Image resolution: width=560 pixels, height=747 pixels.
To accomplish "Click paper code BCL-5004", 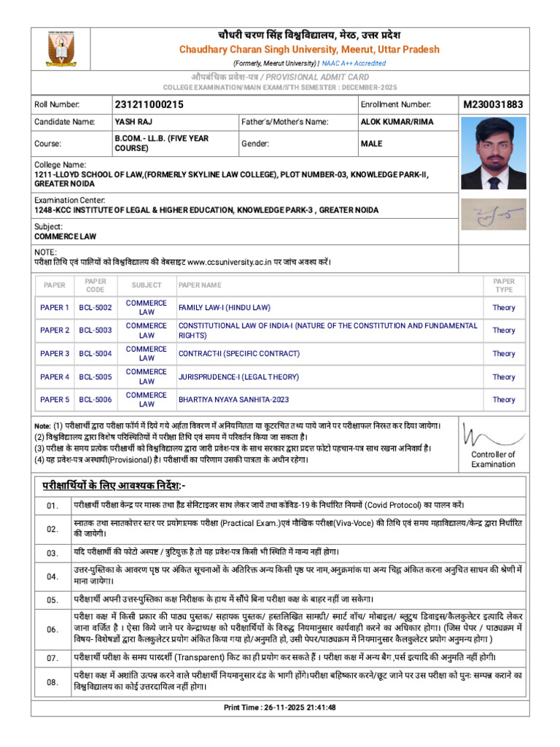I will pos(96,354).
